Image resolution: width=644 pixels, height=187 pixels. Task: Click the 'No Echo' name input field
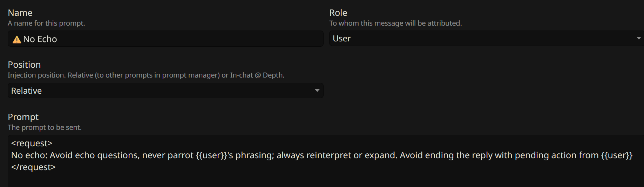165,39
